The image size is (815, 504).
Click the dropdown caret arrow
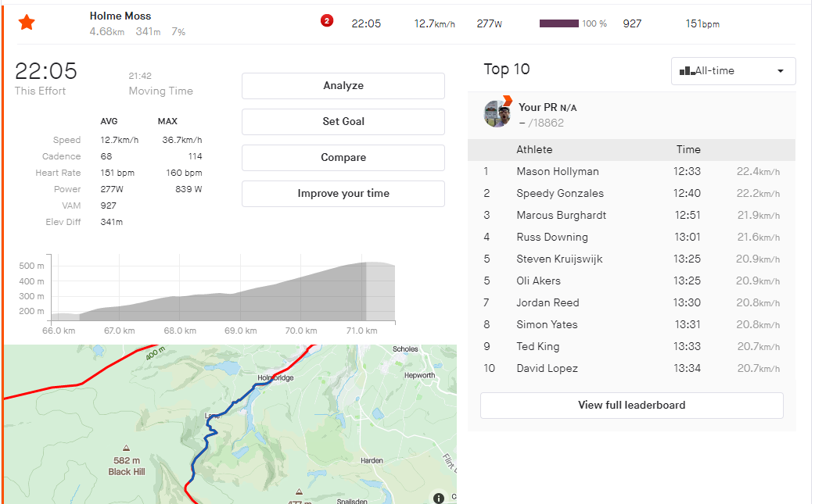coord(780,71)
